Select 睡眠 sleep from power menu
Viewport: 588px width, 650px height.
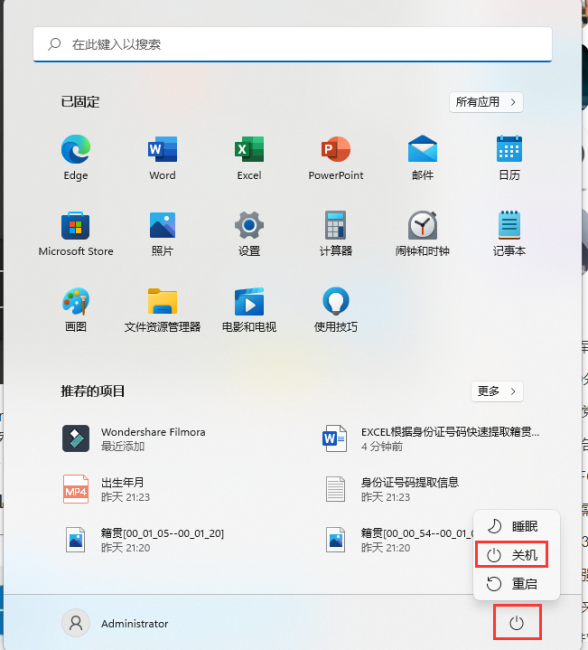click(517, 526)
